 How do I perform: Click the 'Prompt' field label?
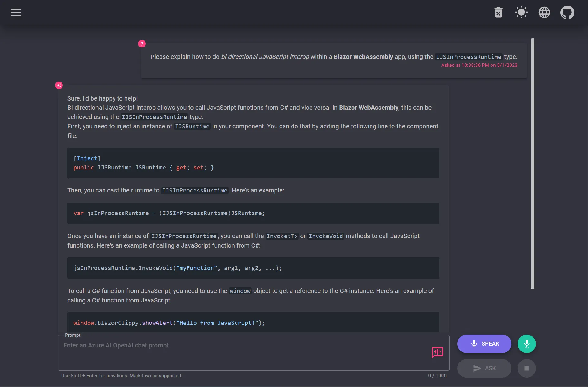pyautogui.click(x=72, y=335)
